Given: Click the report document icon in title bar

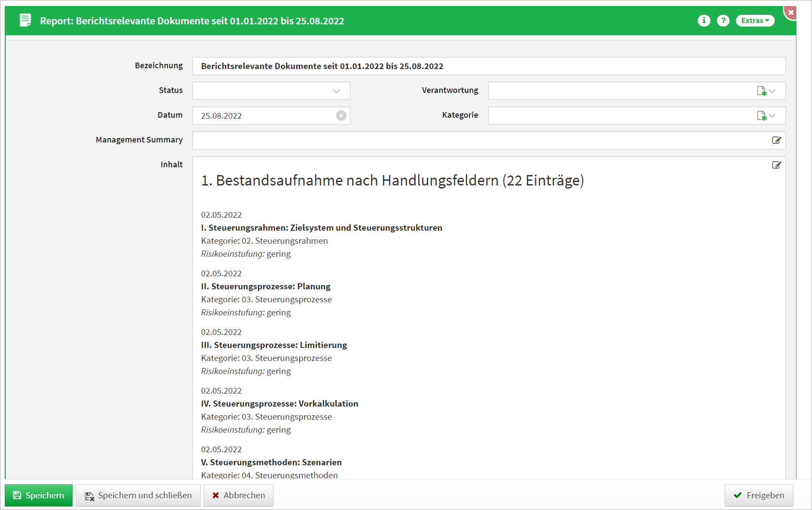Looking at the screenshot, I should click(x=25, y=20).
